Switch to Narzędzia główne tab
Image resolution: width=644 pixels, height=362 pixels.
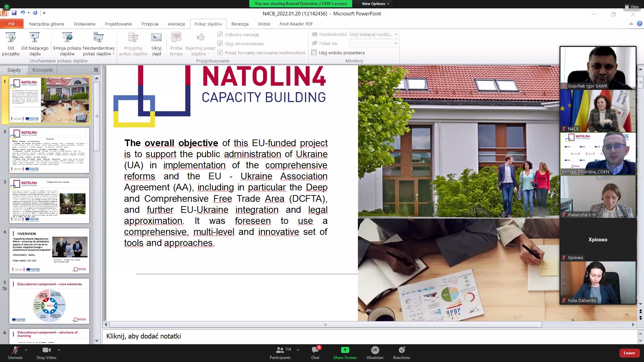click(x=47, y=24)
